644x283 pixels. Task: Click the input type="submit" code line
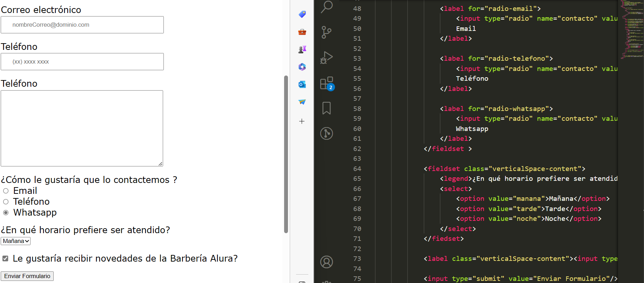[521, 279]
